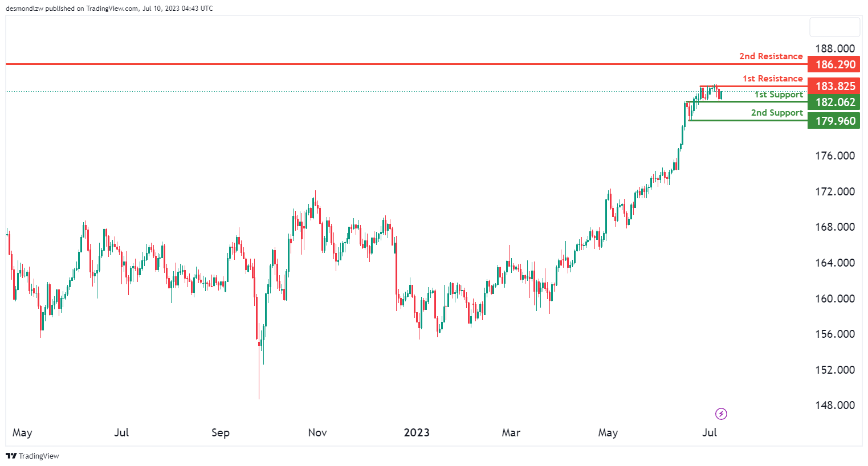Click the 188.000 price scale label
Viewport: 868px width, 466px height.
835,48
